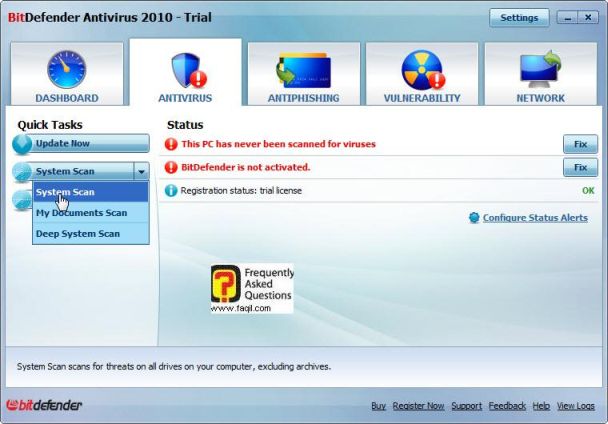Switch to the ANTIVIRUS tab label
Viewport: 608px width, 424px height.
(185, 98)
